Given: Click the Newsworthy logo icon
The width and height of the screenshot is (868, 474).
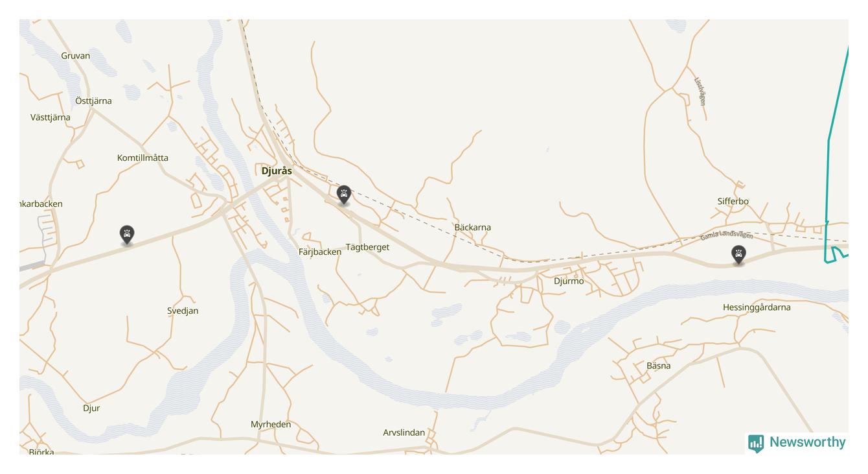Looking at the screenshot, I should 756,443.
